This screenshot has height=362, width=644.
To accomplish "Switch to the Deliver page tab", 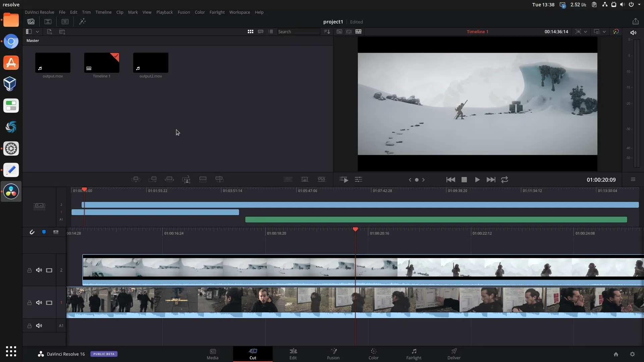I will coord(454,354).
